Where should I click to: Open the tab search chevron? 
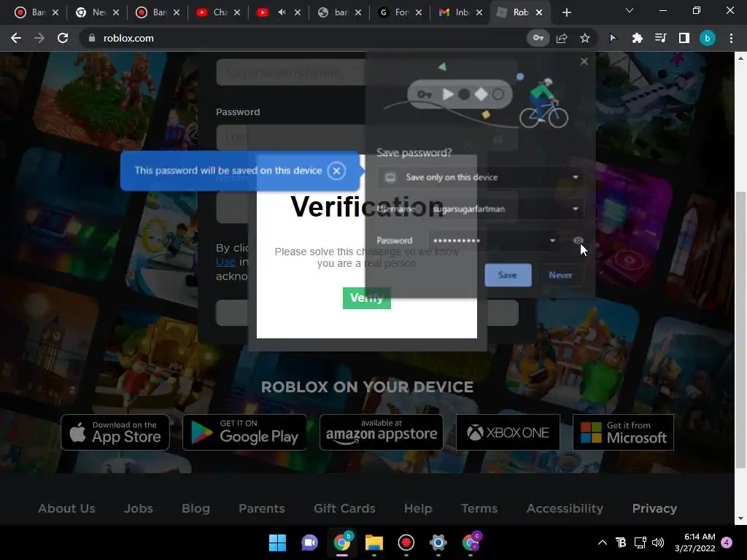tap(630, 10)
